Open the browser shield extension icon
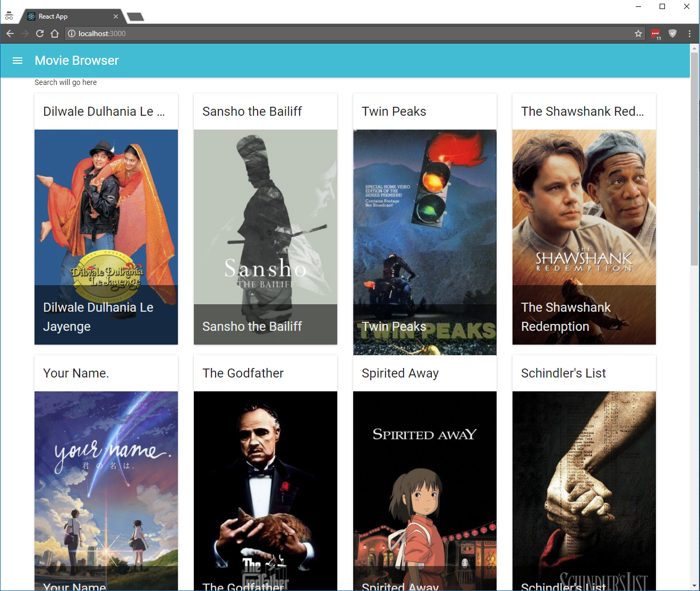700x591 pixels. coord(672,33)
